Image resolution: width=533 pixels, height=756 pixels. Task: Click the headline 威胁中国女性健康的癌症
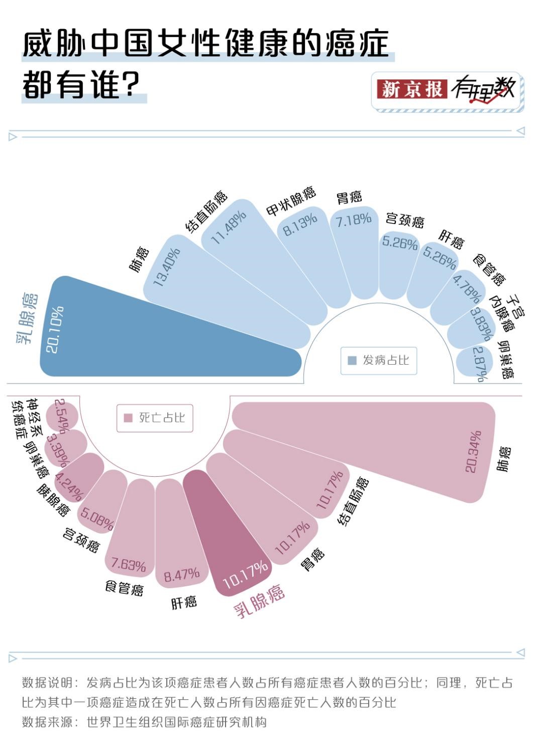[206, 45]
